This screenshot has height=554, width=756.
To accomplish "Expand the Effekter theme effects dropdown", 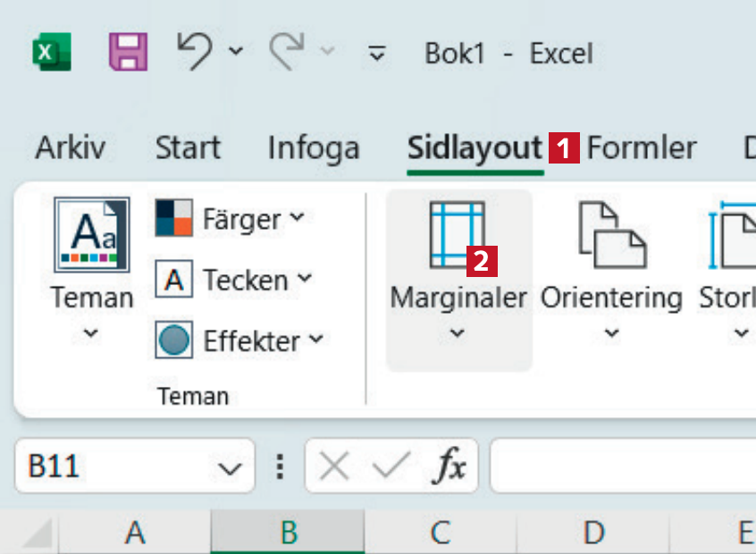I will click(239, 340).
